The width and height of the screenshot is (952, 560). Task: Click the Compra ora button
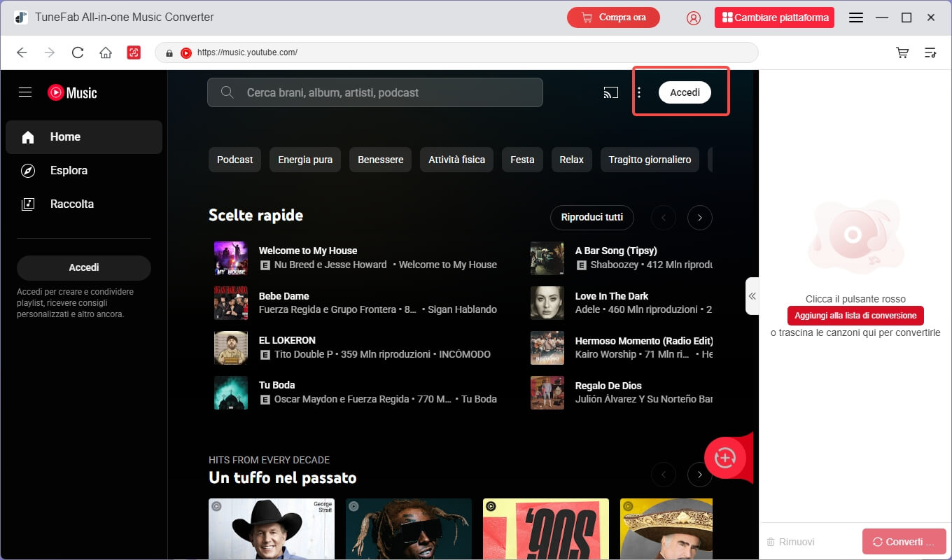(x=613, y=17)
